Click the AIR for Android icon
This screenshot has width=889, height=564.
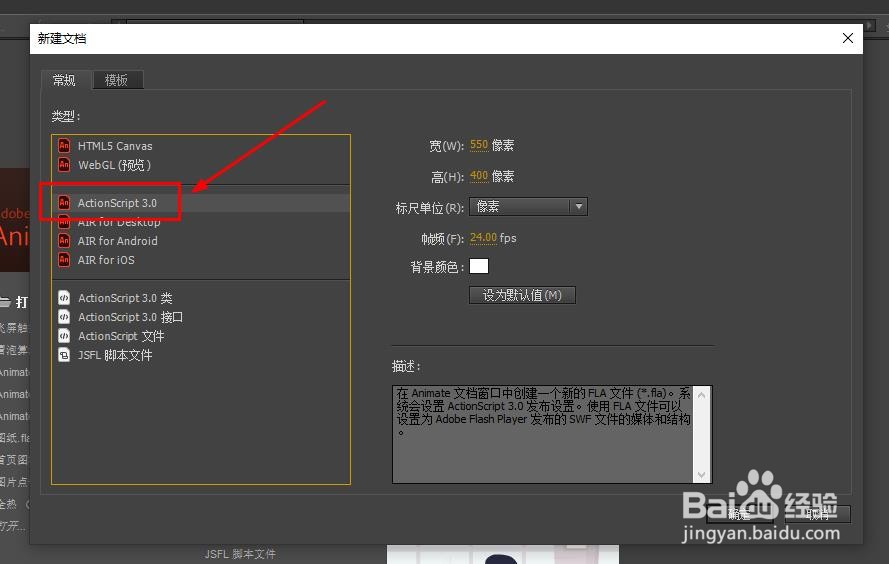click(x=64, y=241)
